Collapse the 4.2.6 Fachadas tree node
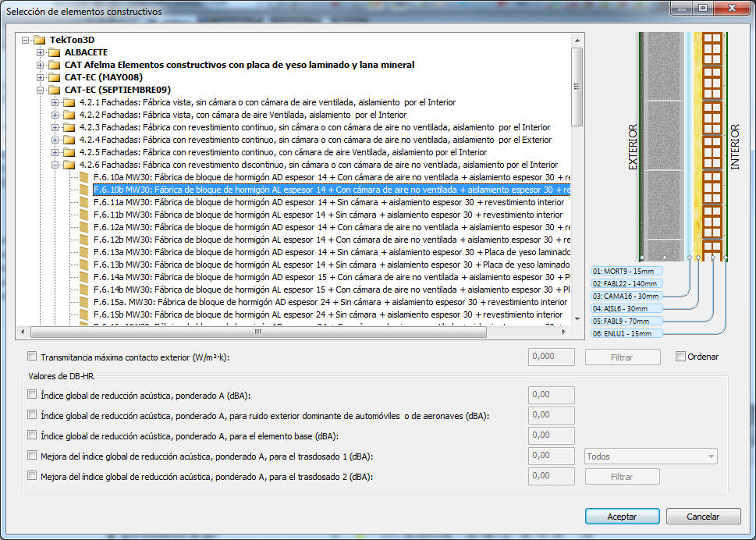 pyautogui.click(x=55, y=165)
